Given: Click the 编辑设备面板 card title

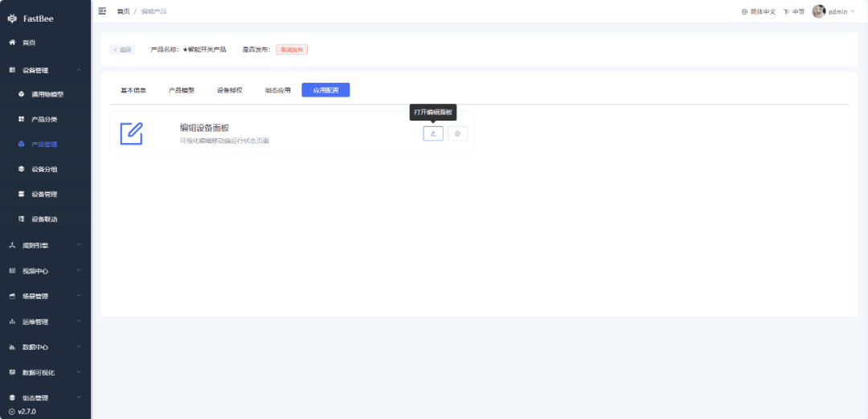Looking at the screenshot, I should pyautogui.click(x=205, y=128).
